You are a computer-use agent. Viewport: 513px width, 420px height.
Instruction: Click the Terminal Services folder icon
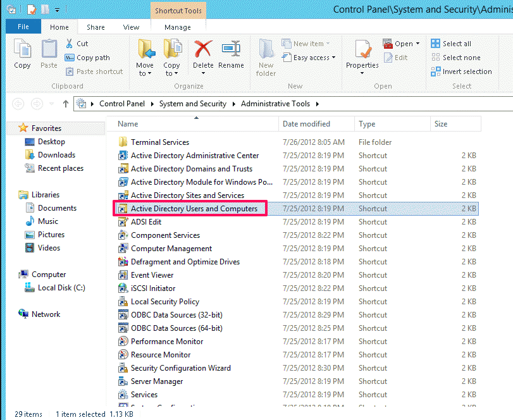[123, 142]
